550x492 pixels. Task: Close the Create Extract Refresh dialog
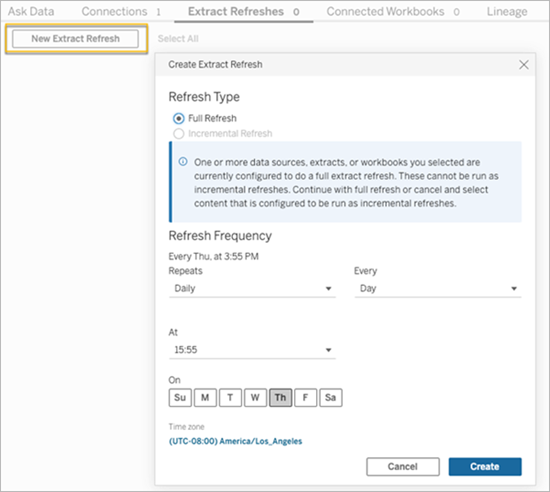pos(523,65)
